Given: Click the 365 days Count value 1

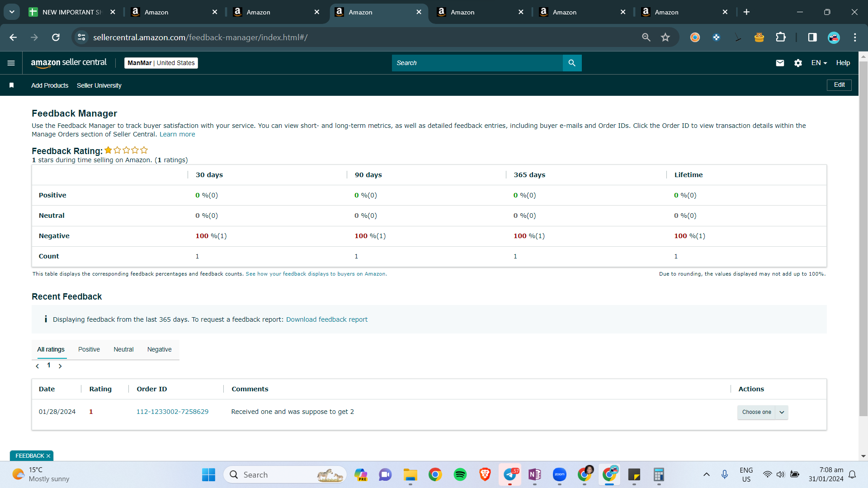Looking at the screenshot, I should point(515,257).
